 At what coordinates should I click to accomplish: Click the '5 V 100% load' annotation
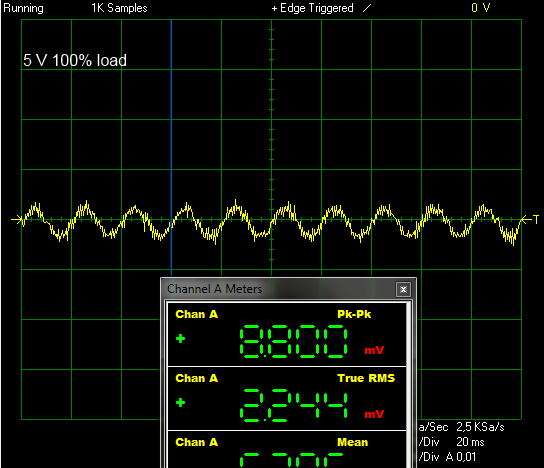point(75,60)
